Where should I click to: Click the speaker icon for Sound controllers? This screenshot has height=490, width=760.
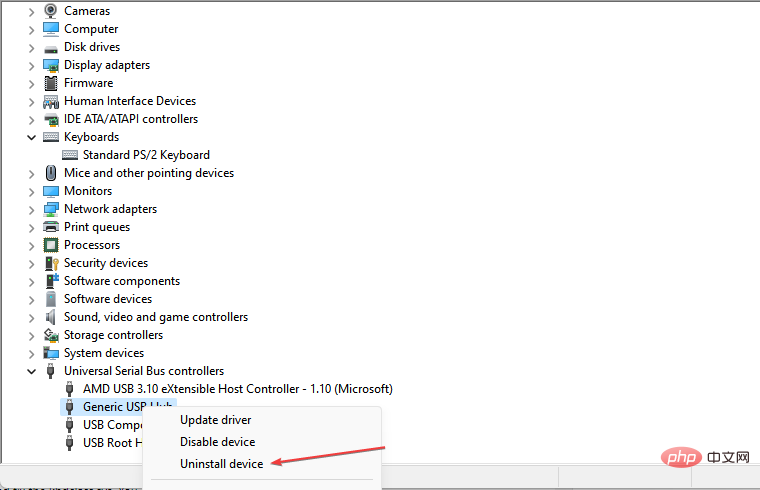(50, 317)
